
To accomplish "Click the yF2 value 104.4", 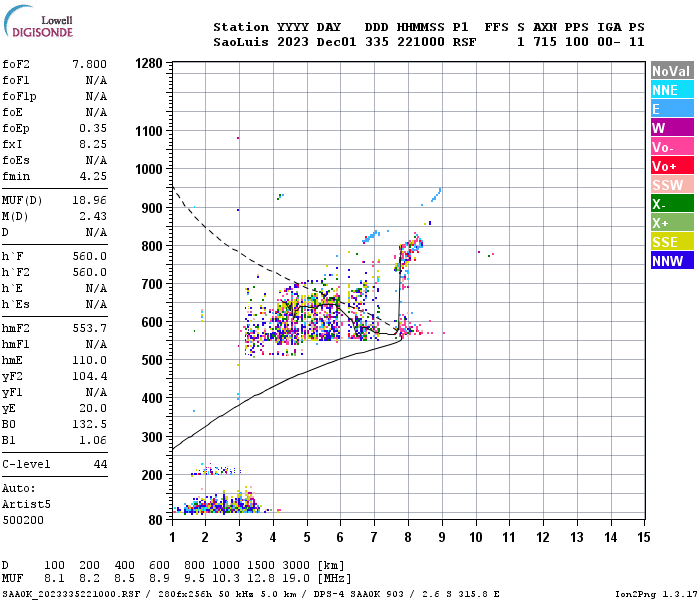I will click(x=90, y=376).
